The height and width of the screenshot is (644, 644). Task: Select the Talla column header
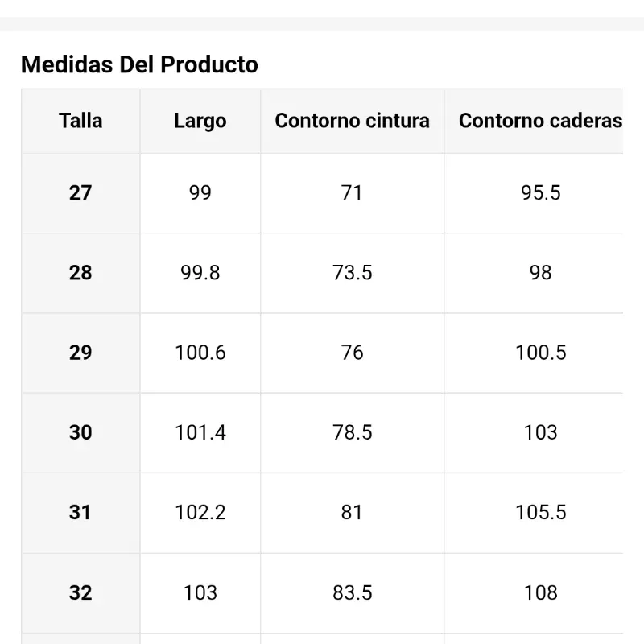[80, 121]
